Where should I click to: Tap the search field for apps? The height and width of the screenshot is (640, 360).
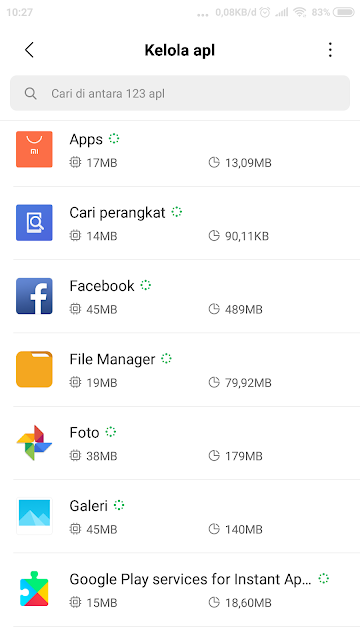pyautogui.click(x=180, y=93)
